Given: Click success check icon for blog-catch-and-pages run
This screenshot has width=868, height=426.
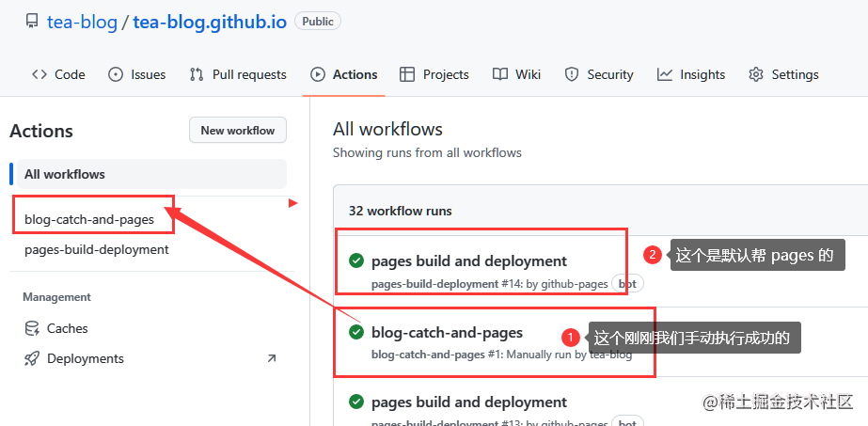Looking at the screenshot, I should click(x=356, y=332).
